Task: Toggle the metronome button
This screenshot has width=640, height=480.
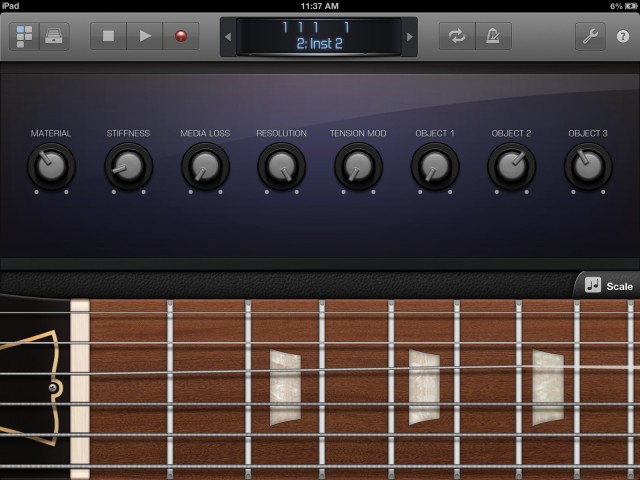Action: [x=494, y=37]
